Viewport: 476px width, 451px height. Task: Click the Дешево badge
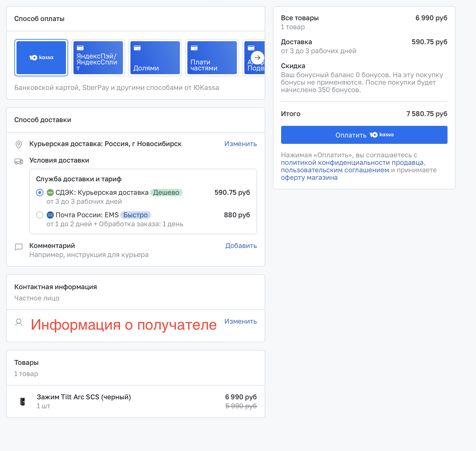tap(166, 193)
